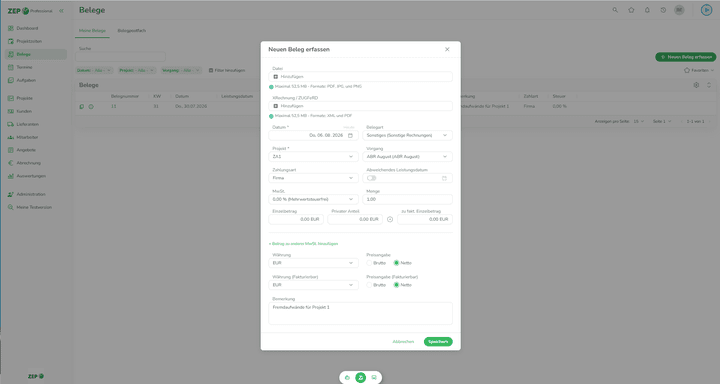Open the Seite 1 page selector

point(662,122)
